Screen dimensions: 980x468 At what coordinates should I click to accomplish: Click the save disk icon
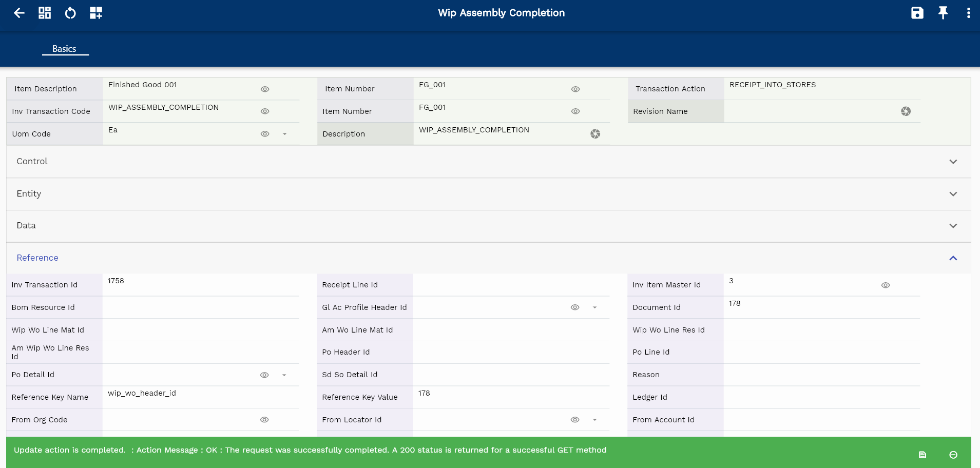[x=917, y=13]
